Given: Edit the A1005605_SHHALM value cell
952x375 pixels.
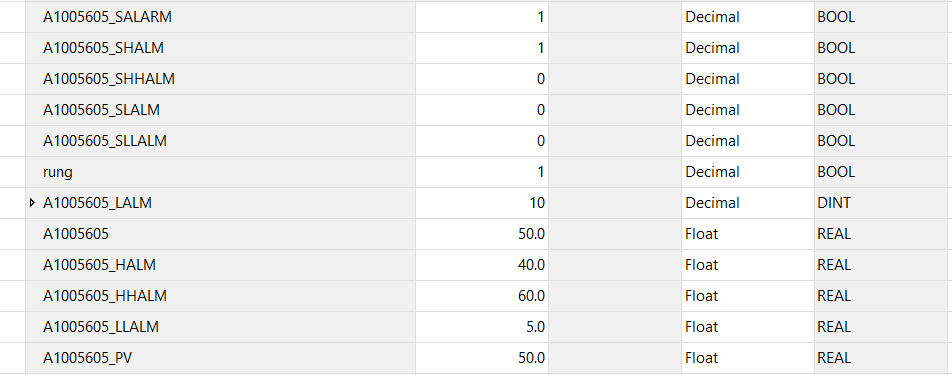Looking at the screenshot, I should 481,79.
